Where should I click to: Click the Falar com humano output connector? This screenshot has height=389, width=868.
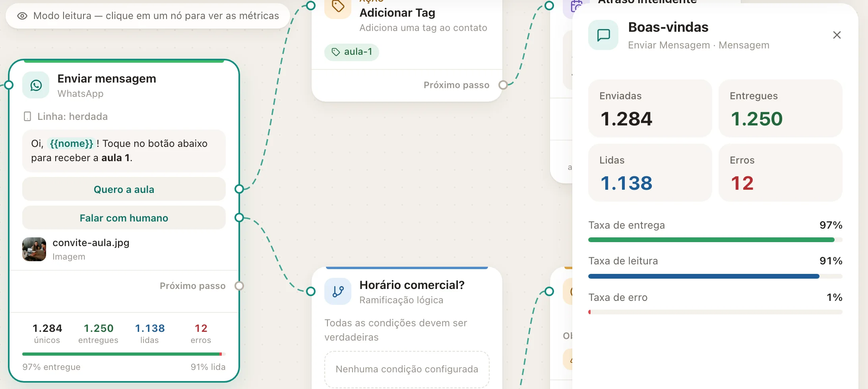coord(239,218)
